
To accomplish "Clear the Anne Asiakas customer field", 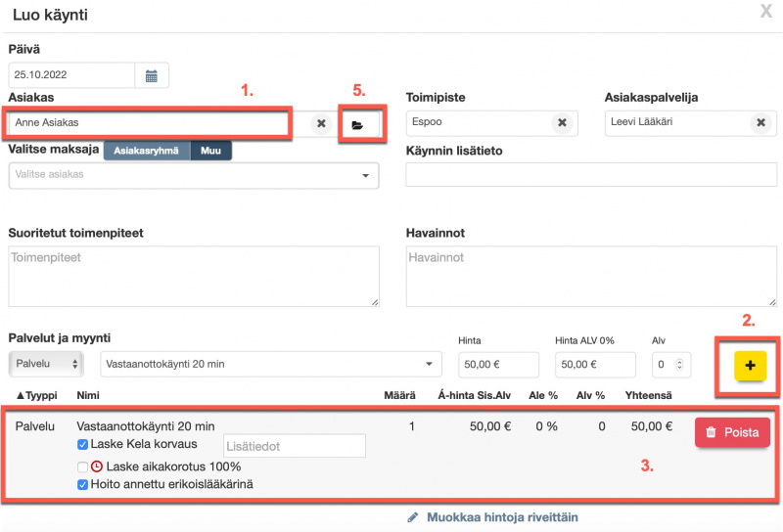I will tap(321, 123).
